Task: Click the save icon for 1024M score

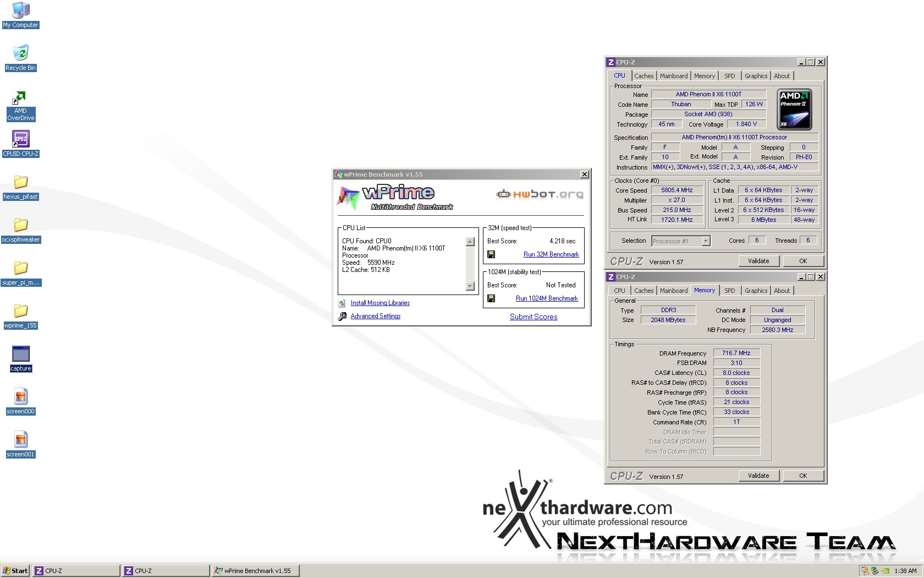Action: click(491, 298)
